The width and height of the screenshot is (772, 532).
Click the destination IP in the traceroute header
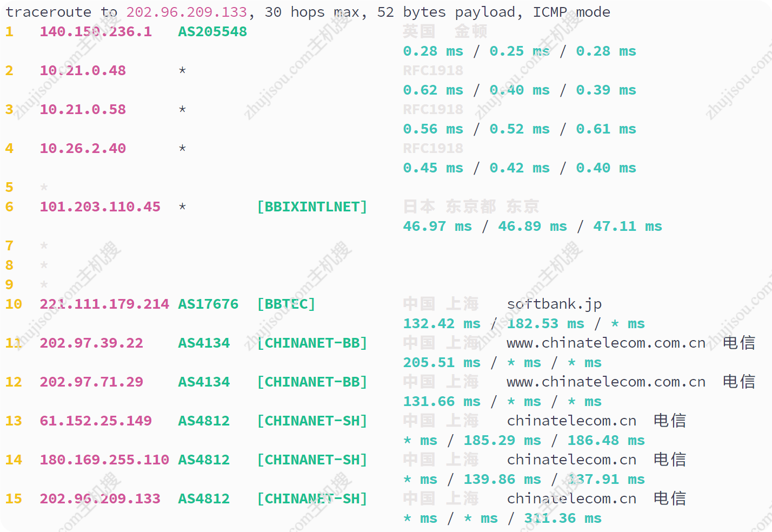(x=187, y=12)
